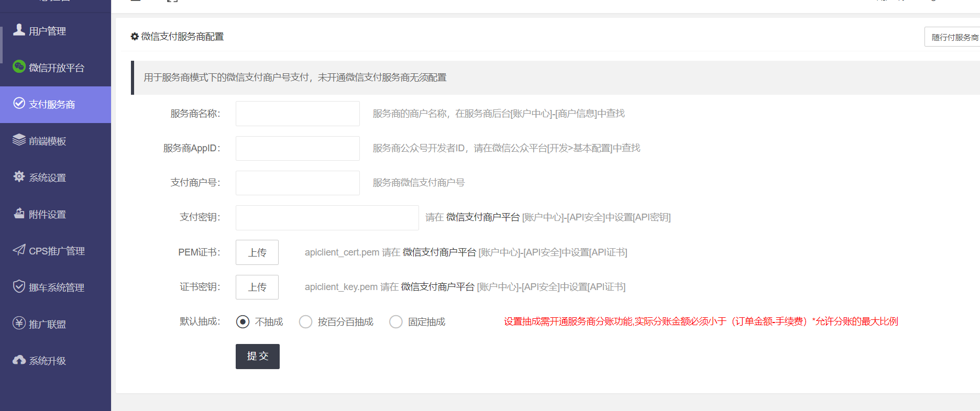Click 上传 button for PEM证书
The width and height of the screenshot is (980, 411).
pos(257,252)
